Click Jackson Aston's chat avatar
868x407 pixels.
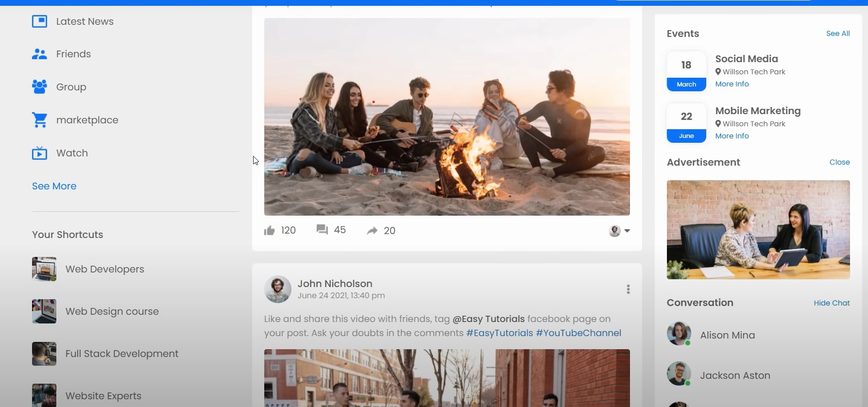click(679, 374)
